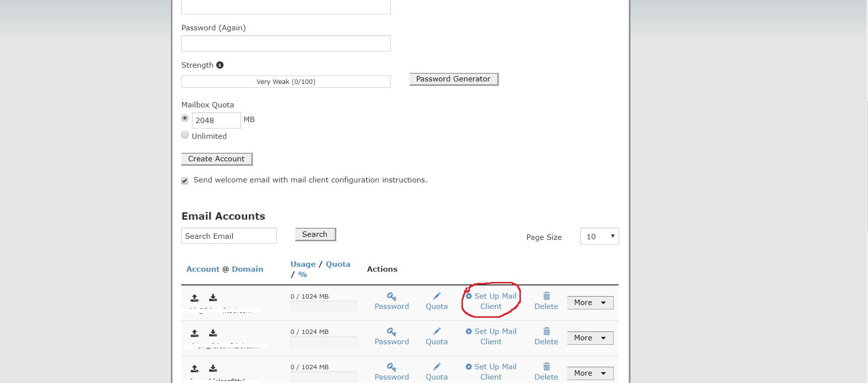Delete the first email account
The image size is (868, 383).
(546, 301)
